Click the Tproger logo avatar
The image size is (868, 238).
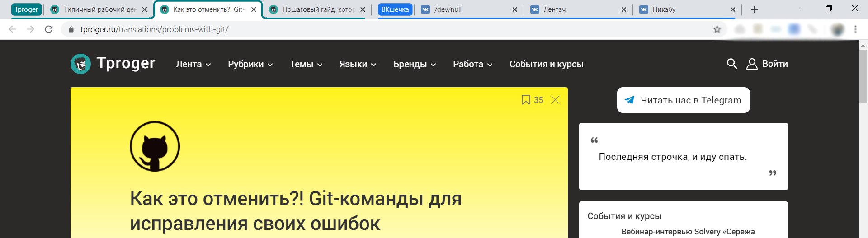coord(80,64)
